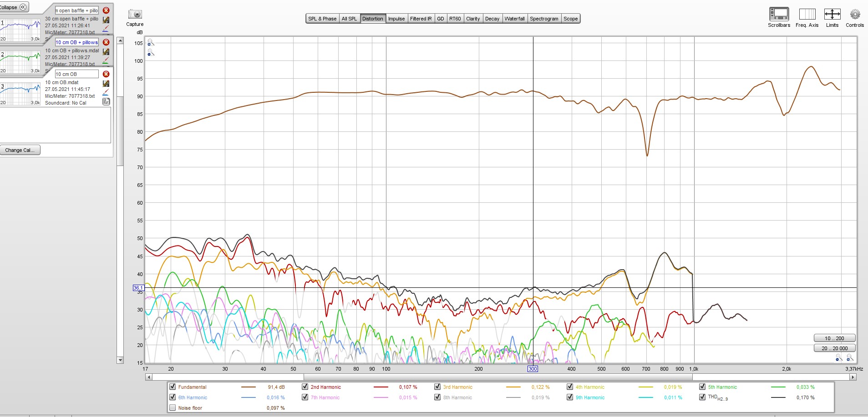Enable the Noise floor checkbox
The height and width of the screenshot is (417, 868).
(x=173, y=407)
